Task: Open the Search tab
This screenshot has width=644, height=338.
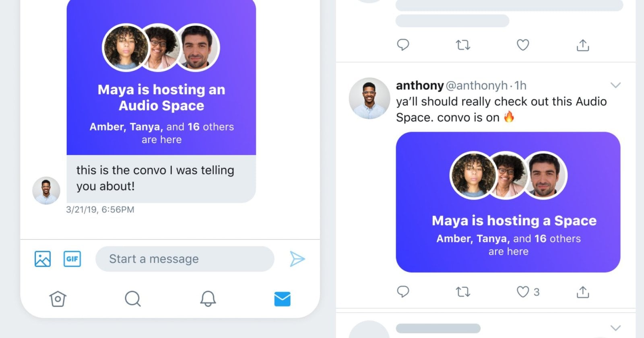Action: tap(132, 299)
